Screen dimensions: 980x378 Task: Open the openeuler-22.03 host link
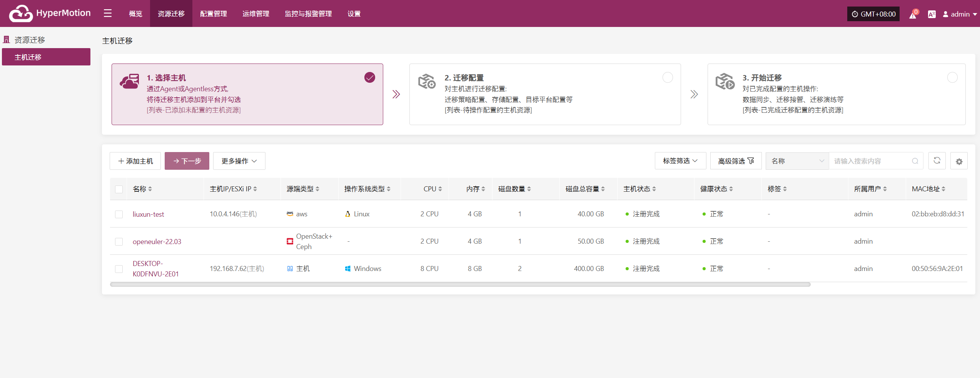click(157, 242)
